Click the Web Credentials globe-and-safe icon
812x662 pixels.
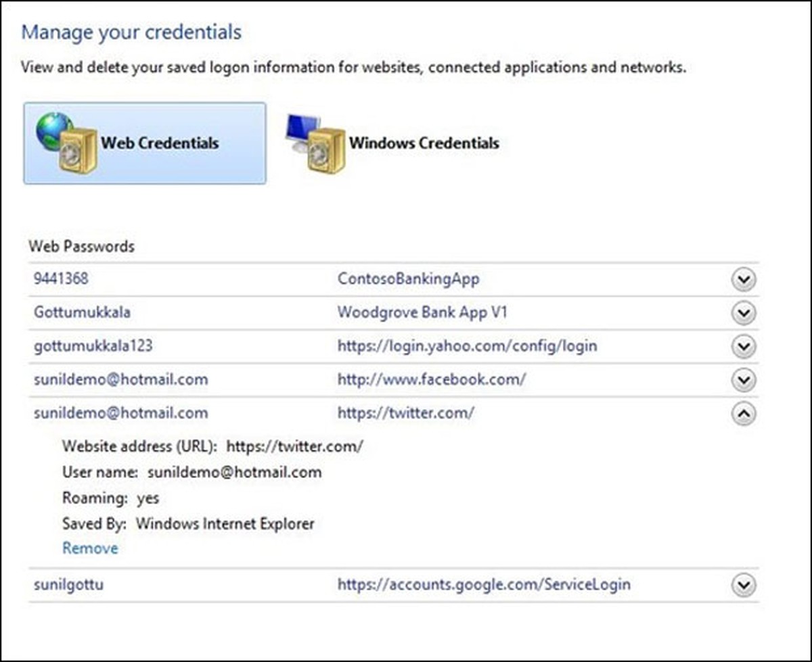click(x=66, y=143)
